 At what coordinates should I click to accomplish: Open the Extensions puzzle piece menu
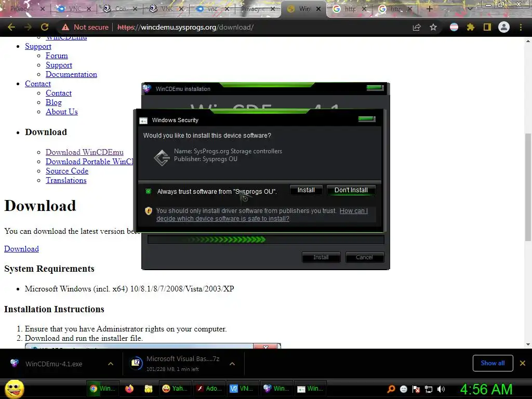pyautogui.click(x=471, y=27)
